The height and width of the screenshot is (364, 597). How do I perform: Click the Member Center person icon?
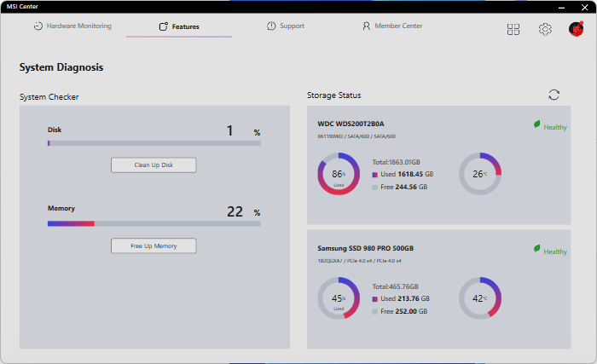366,26
